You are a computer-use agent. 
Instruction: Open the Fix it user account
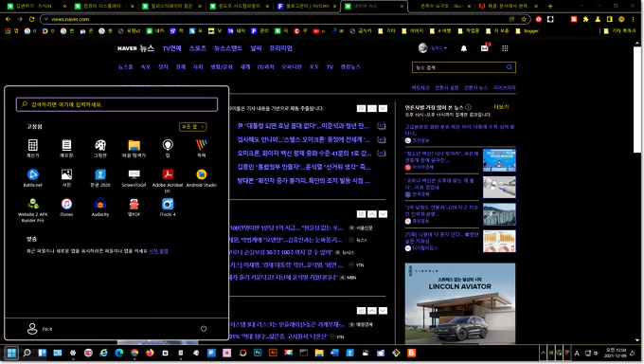click(40, 329)
